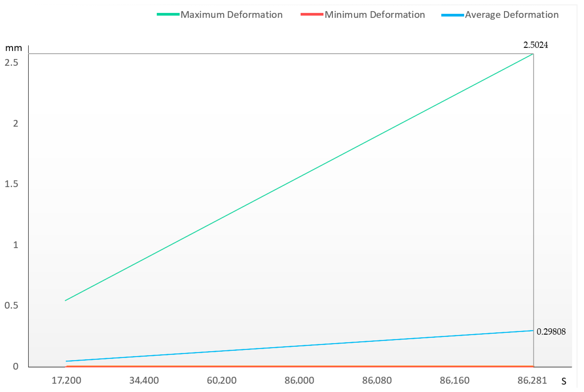The width and height of the screenshot is (584, 392).
Task: Click the 86,281 x-axis tick label
Action: click(532, 380)
